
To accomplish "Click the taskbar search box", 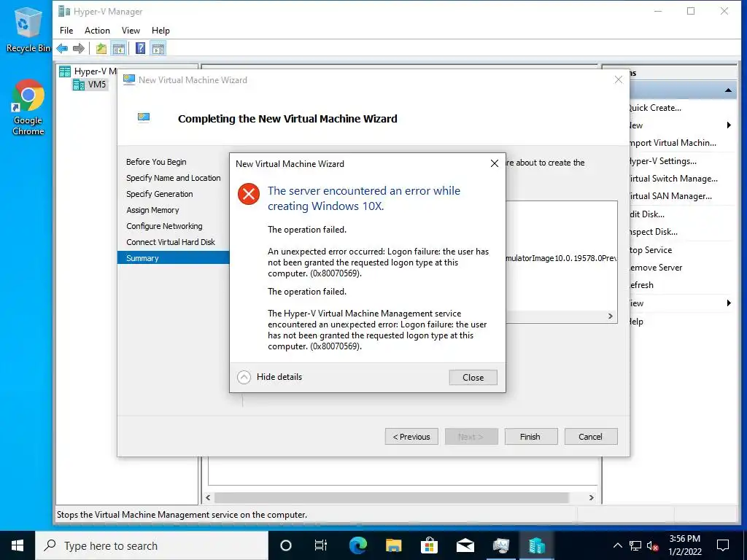I will [152, 545].
